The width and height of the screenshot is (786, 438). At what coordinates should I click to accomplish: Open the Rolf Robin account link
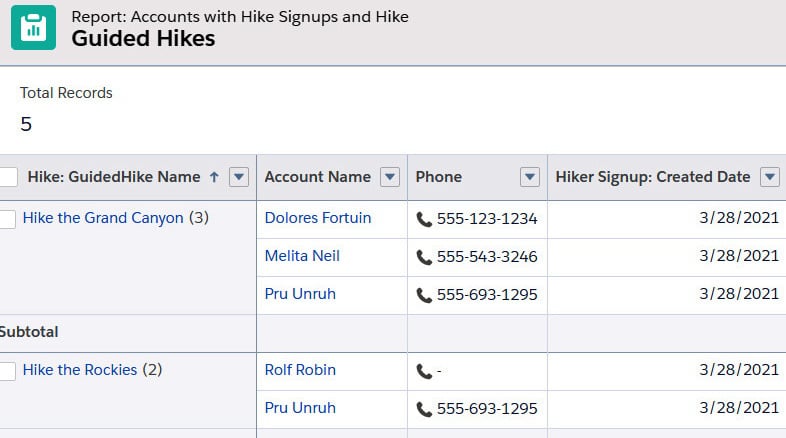(x=300, y=370)
